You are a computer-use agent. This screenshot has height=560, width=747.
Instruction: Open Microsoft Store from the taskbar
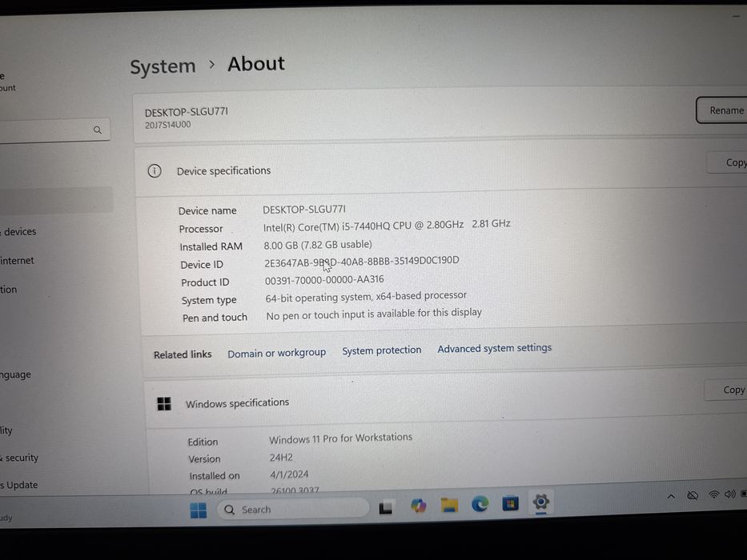pyautogui.click(x=510, y=503)
